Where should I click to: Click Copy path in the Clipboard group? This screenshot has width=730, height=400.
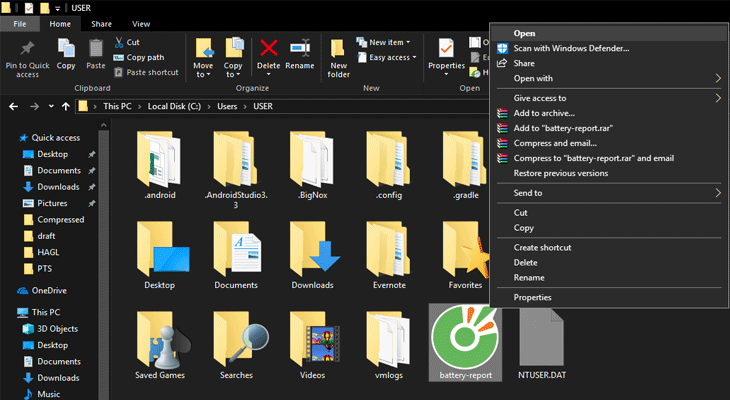tap(145, 57)
